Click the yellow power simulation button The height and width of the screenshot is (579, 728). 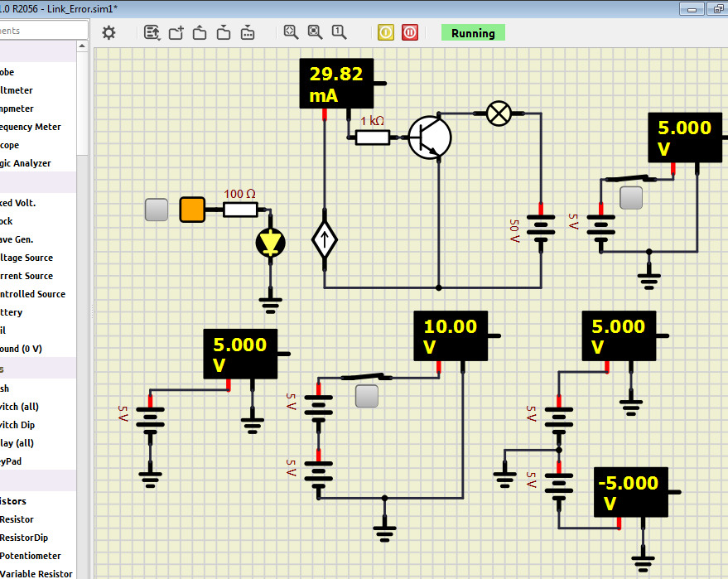pyautogui.click(x=386, y=33)
